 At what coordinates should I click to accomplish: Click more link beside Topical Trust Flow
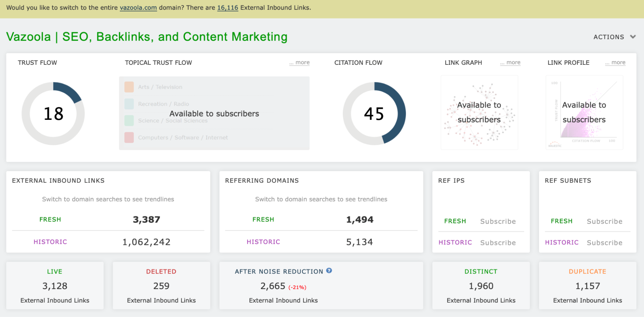click(299, 62)
